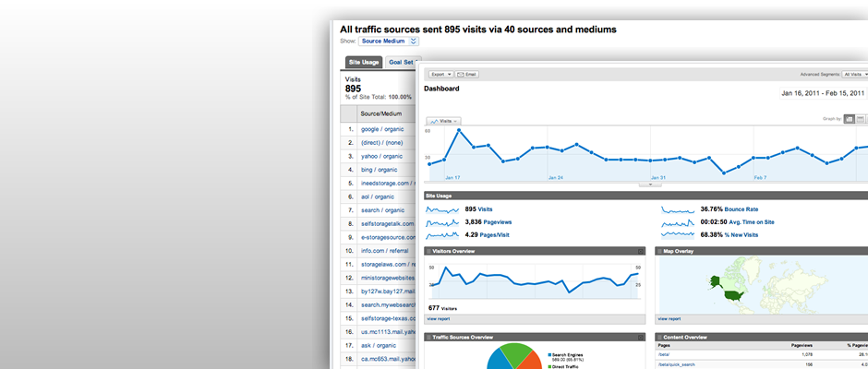868x369 pixels.
Task: Open the ask / organic source link
Action: [x=378, y=345]
